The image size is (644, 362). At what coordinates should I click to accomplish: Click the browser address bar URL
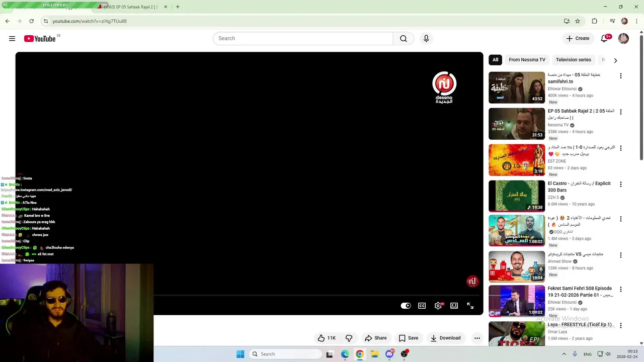tap(90, 21)
